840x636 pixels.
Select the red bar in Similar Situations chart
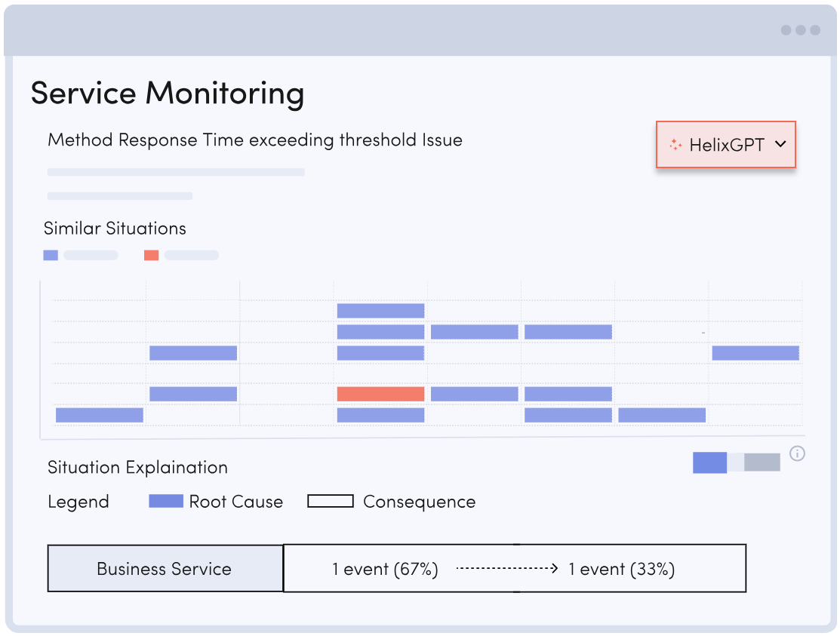click(x=380, y=394)
